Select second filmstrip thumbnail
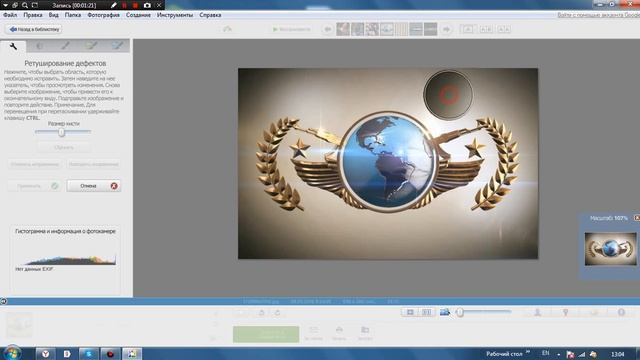The width and height of the screenshot is (640, 360). point(358,29)
